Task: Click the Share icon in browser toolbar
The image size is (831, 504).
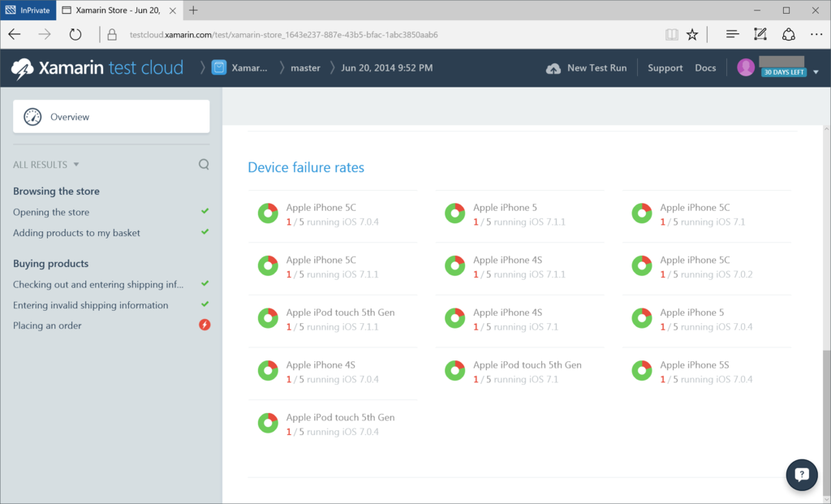Action: tap(789, 34)
